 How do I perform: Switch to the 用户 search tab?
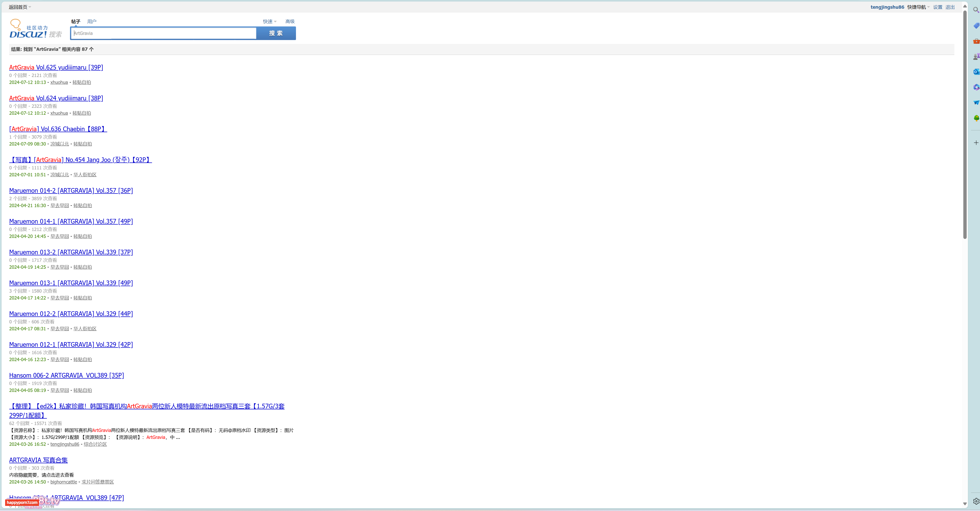pyautogui.click(x=92, y=21)
